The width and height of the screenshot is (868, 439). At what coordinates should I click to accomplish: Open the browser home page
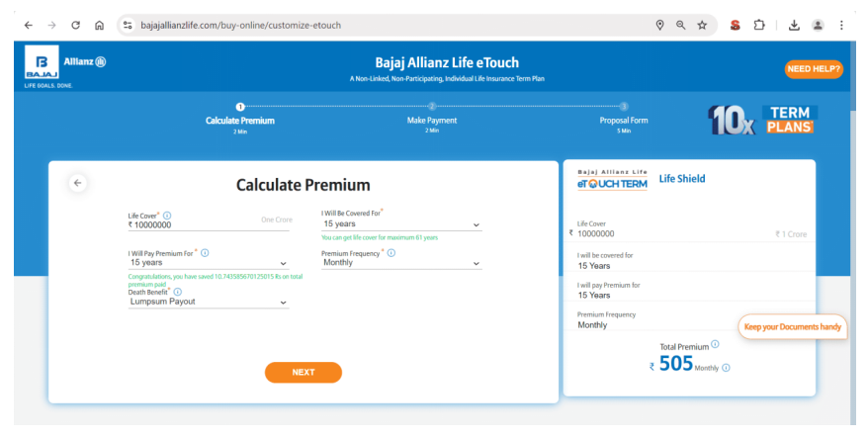coord(100,25)
